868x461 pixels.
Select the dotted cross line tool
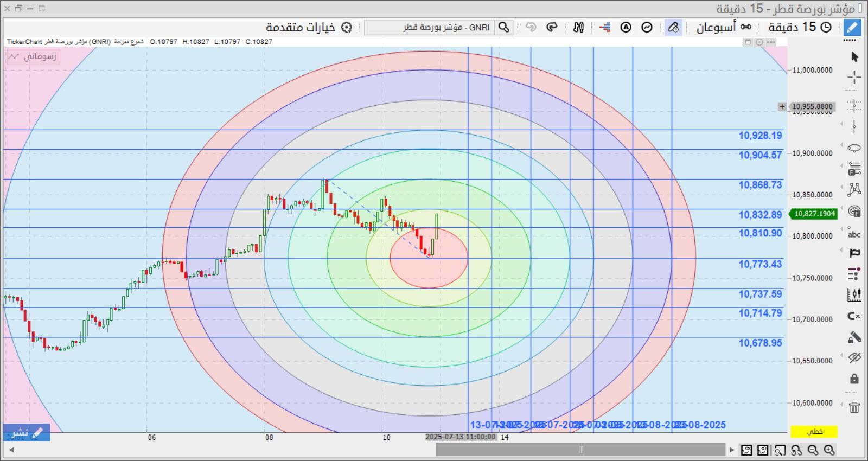click(x=854, y=106)
